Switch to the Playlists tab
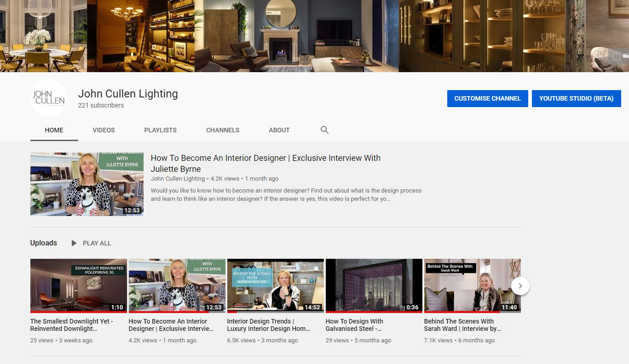The height and width of the screenshot is (364, 629). 161,130
